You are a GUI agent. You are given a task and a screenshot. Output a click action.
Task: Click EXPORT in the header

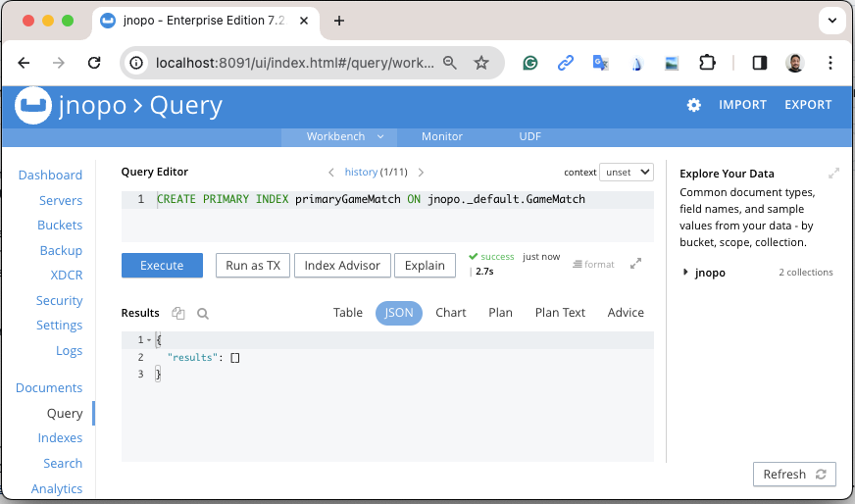click(808, 105)
